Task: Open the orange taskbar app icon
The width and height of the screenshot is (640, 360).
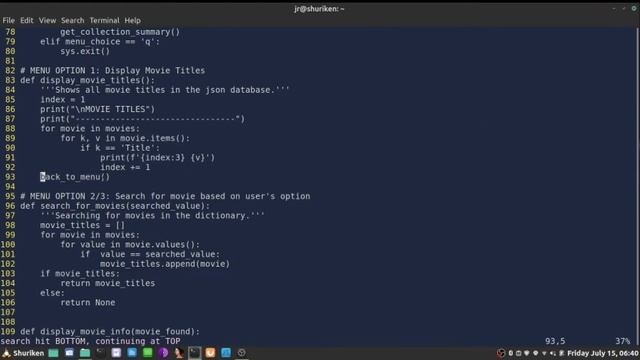Action: [210, 353]
